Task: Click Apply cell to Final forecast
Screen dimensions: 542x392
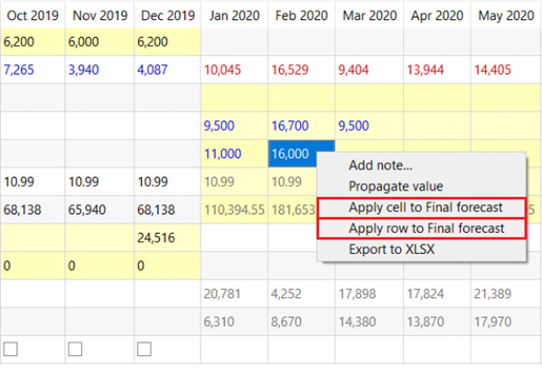Action: pyautogui.click(x=423, y=208)
